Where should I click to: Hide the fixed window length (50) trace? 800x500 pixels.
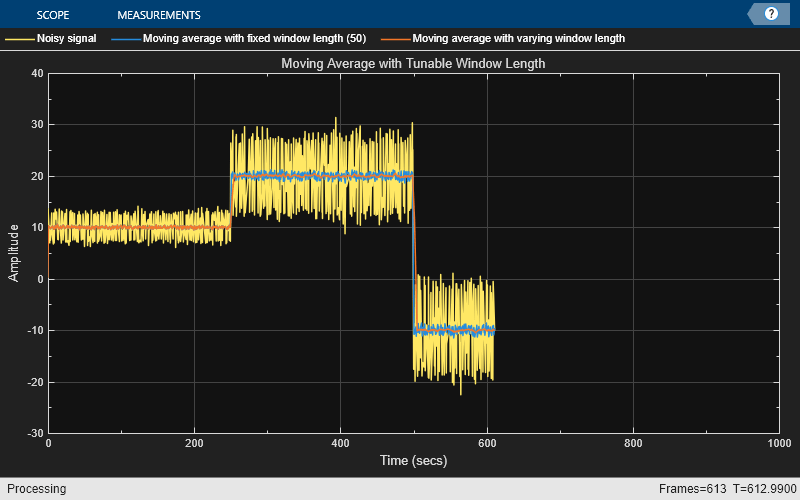pyautogui.click(x=254, y=39)
